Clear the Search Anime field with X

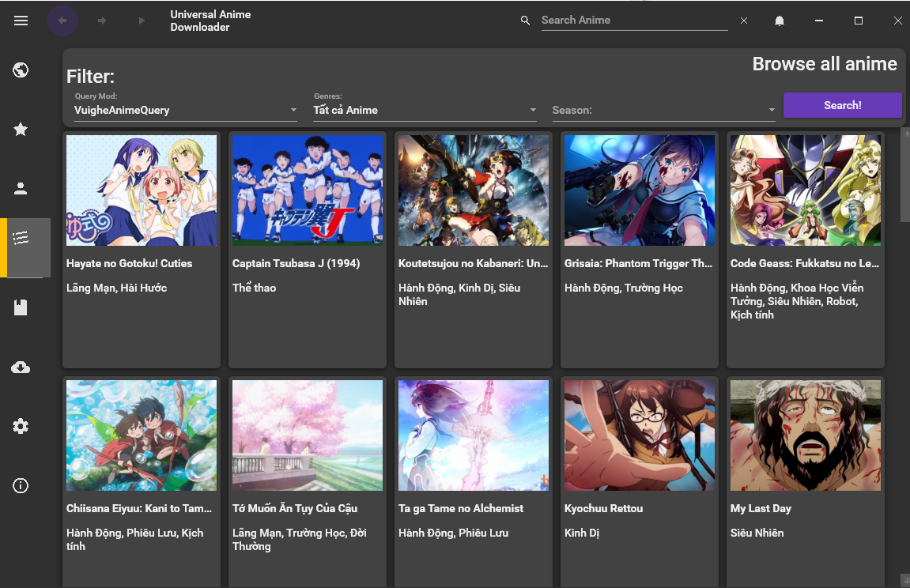click(x=744, y=21)
